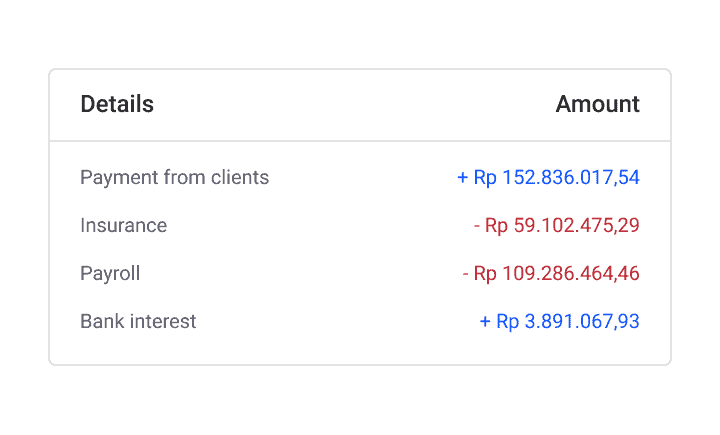720x435 pixels.
Task: Click amount - Rp 109.286.464,46
Action: (551, 274)
